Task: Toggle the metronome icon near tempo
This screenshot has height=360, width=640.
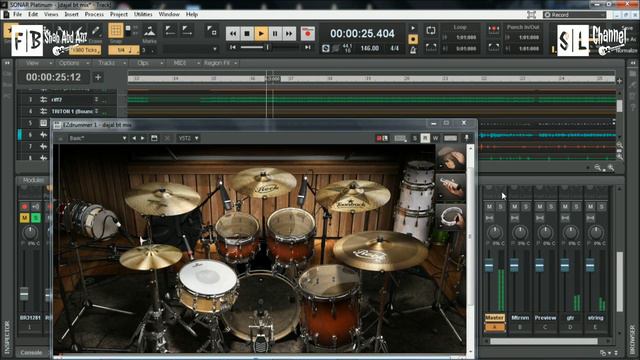Action: tap(413, 50)
